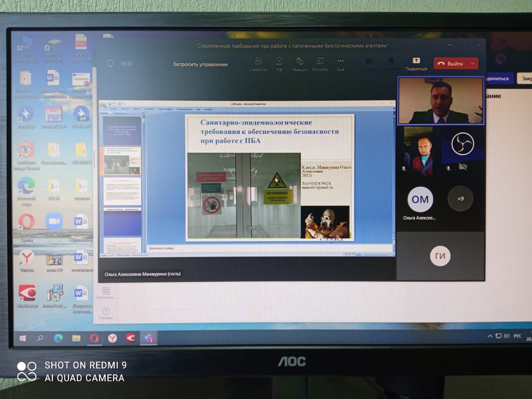Select the speaker's video tile with blue border

[x=441, y=101]
